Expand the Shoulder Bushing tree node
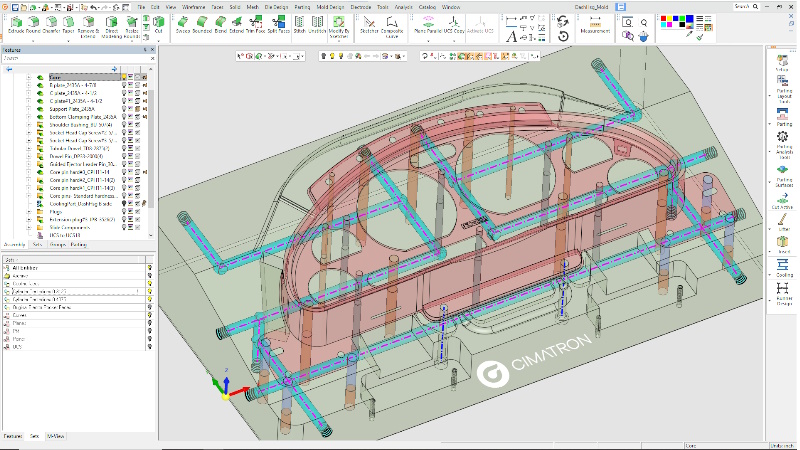This screenshot has width=800, height=450. 29,124
